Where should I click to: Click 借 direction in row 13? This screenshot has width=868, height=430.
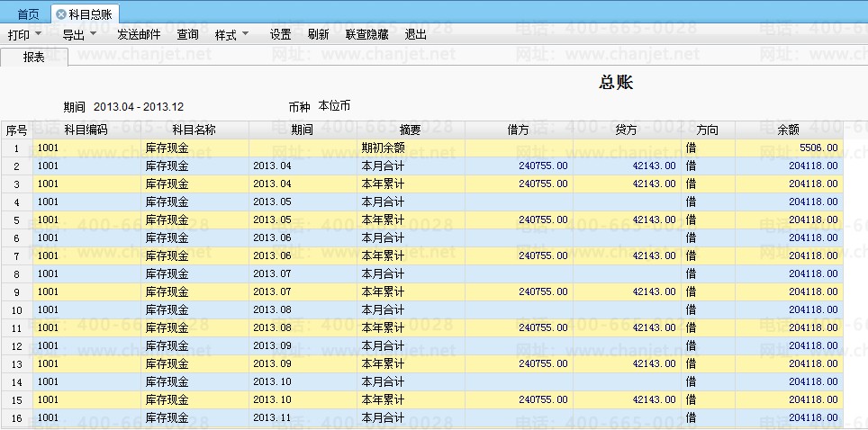tap(708, 363)
